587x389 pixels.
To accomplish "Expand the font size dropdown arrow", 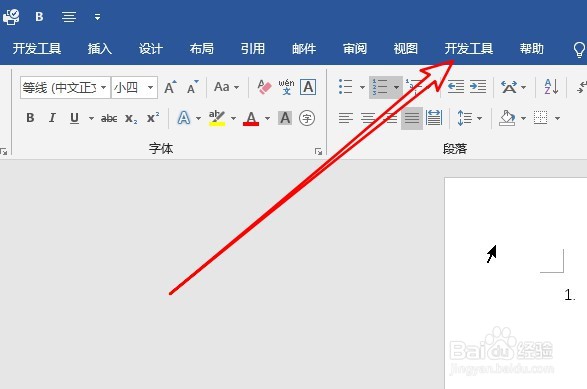I will 150,88.
